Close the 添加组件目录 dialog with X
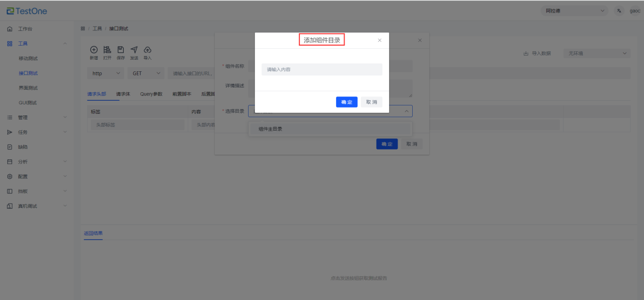The height and width of the screenshot is (300, 644). 380,40
